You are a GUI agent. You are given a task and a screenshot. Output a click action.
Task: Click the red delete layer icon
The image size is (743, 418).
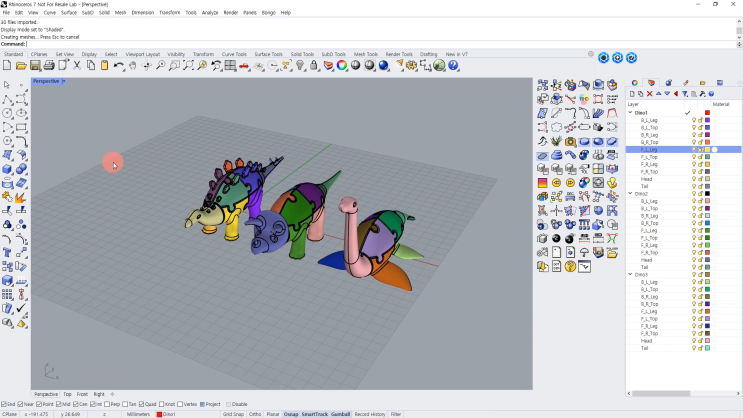tap(650, 94)
